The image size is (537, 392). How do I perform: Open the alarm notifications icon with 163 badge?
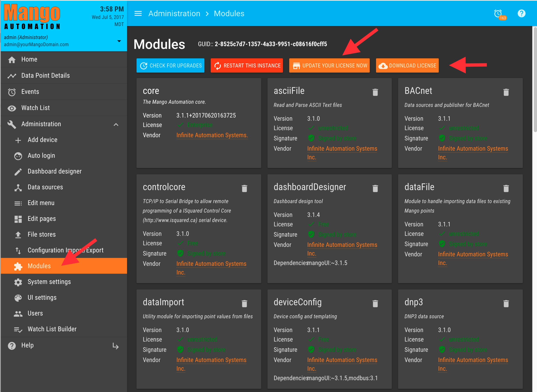pos(498,14)
